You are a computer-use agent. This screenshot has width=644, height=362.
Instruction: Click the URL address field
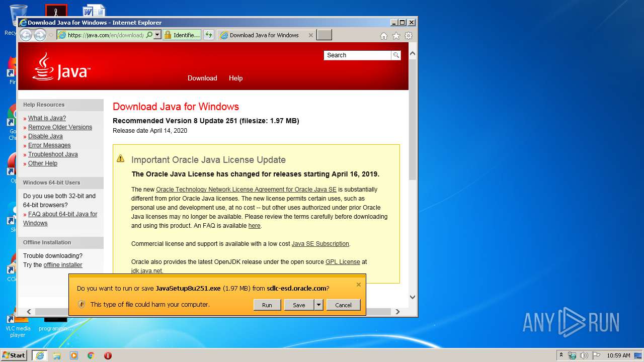[105, 35]
